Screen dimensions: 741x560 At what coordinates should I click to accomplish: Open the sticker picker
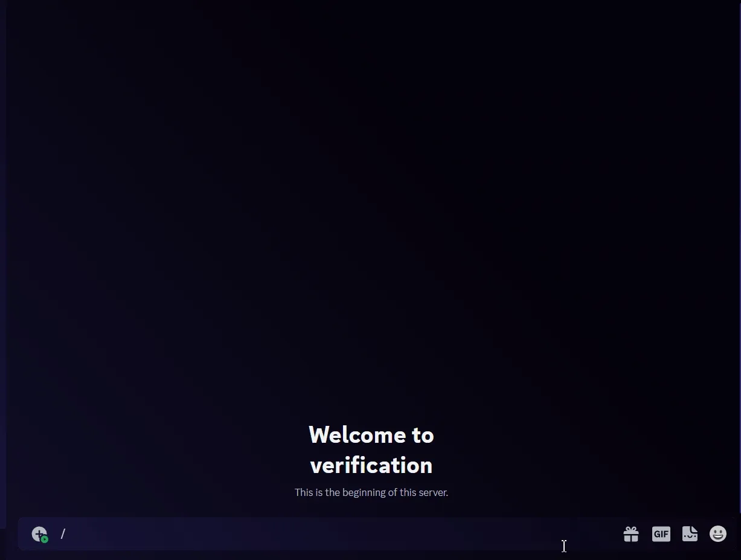pos(690,534)
